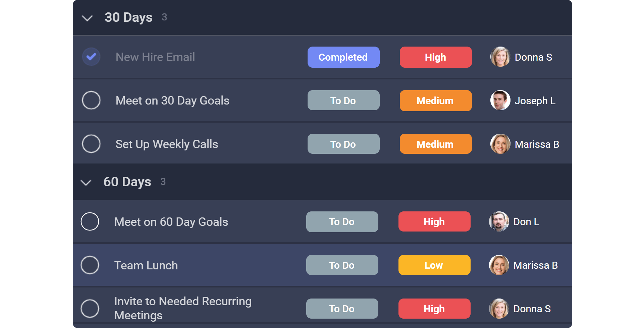Click Joseph L's profile picture
The height and width of the screenshot is (328, 644).
[x=500, y=100]
